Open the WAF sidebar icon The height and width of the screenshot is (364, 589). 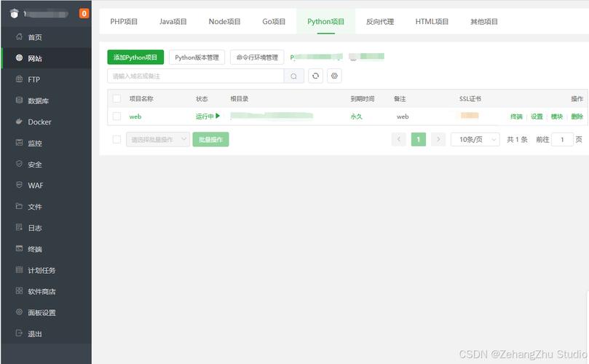19,185
